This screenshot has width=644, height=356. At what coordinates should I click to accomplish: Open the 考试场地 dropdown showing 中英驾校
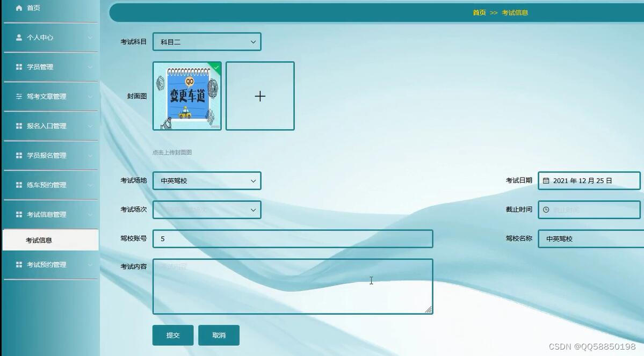click(207, 180)
